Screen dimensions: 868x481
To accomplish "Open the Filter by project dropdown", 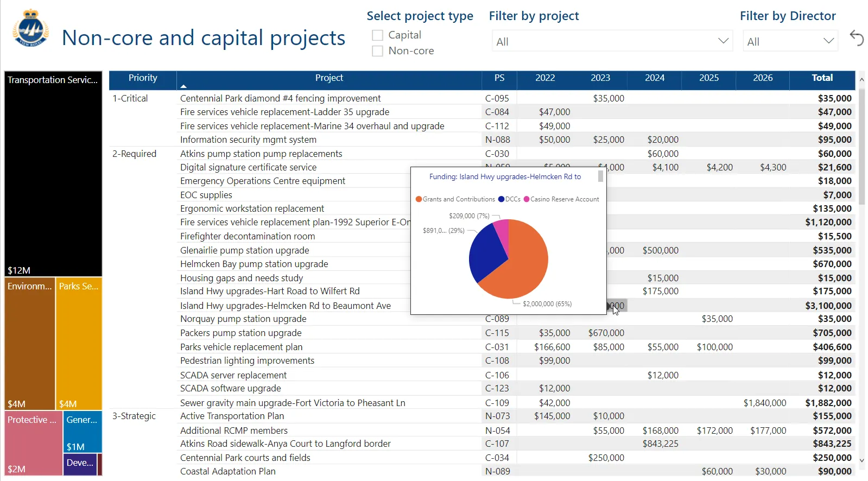I will [x=612, y=41].
